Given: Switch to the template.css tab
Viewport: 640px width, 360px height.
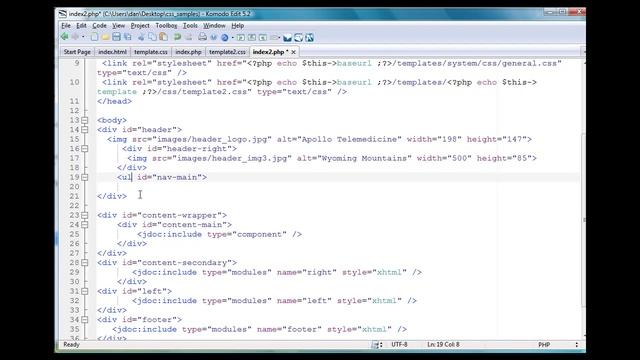Looking at the screenshot, I should pyautogui.click(x=151, y=52).
